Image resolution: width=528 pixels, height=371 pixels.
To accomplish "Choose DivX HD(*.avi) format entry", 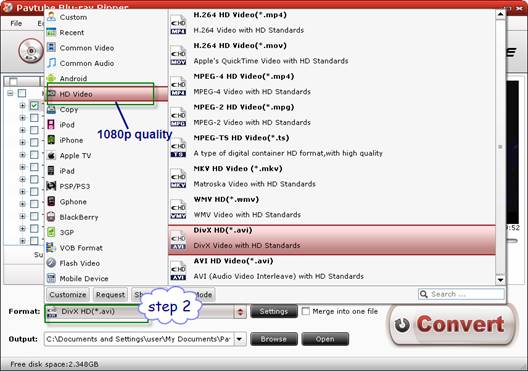I will [x=332, y=240].
